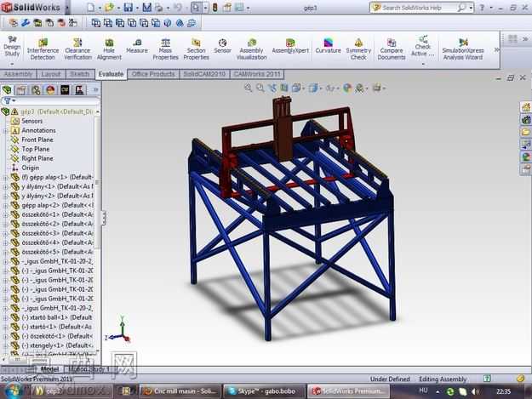This screenshot has height=399, width=532.
Task: Expand xtartó ball<1> component
Action: [x=5, y=317]
